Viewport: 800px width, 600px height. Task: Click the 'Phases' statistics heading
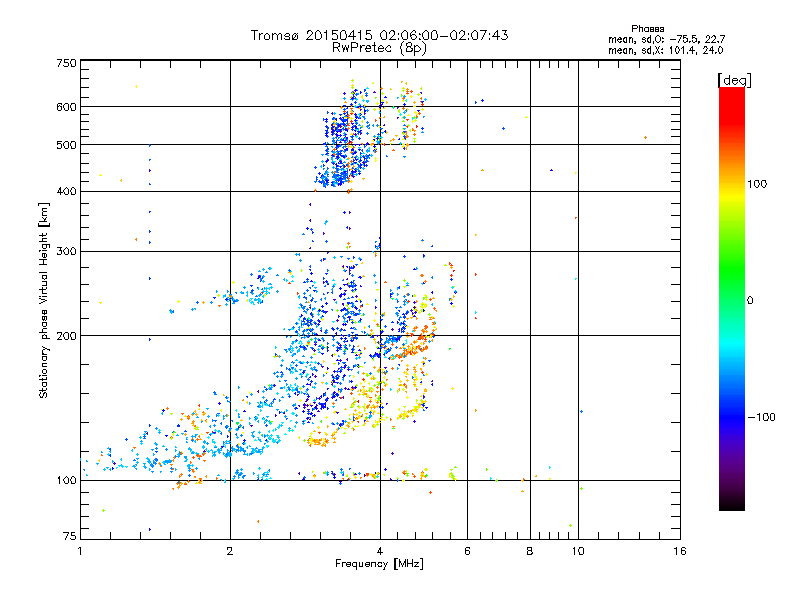tap(647, 29)
